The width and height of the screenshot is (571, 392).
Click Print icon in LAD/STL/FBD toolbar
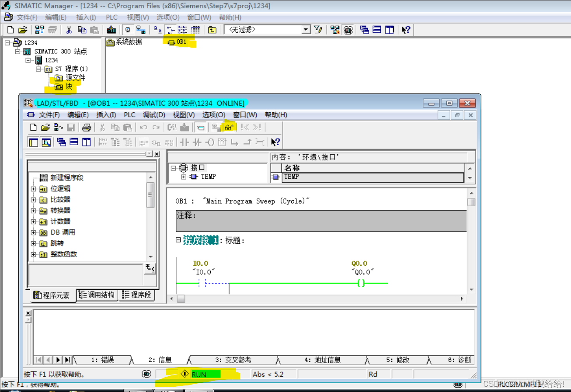click(x=87, y=127)
